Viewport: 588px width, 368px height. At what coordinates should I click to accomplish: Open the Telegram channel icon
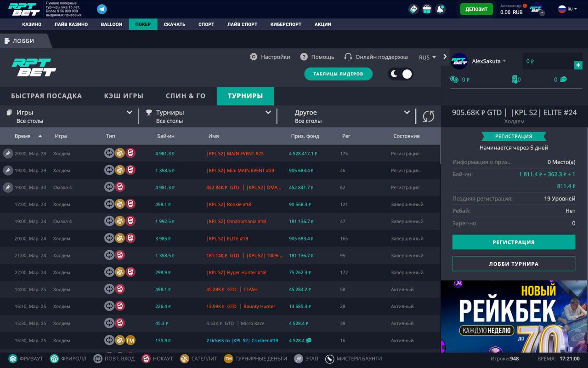(102, 9)
